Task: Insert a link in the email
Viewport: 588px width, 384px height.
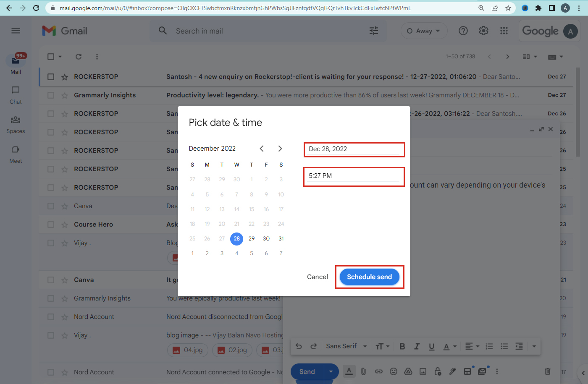Action: [379, 371]
